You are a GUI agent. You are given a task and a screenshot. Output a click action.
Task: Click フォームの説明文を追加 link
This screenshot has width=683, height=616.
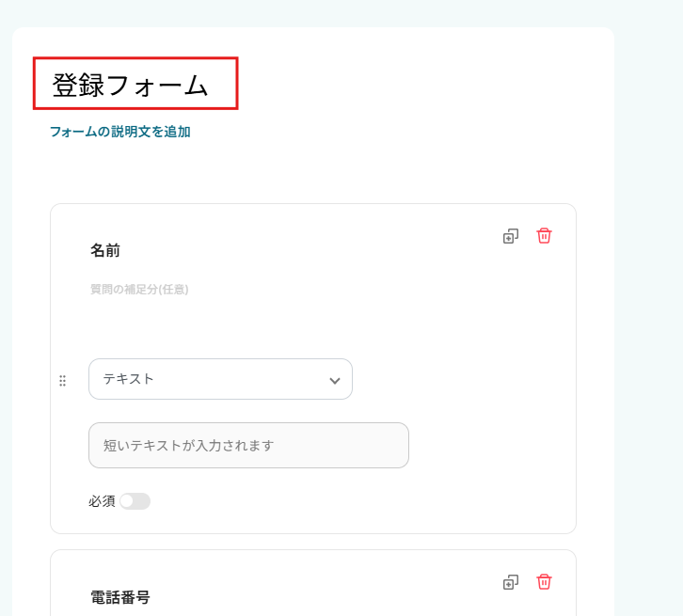click(120, 132)
